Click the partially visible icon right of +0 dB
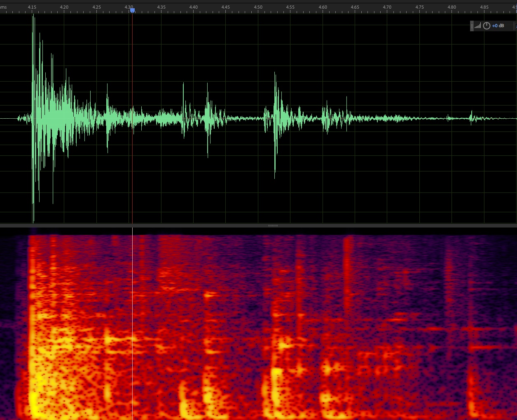This screenshot has height=420, width=517. [x=515, y=26]
